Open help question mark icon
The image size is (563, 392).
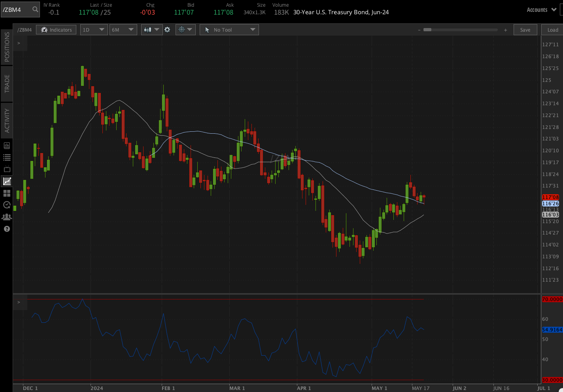pyautogui.click(x=7, y=229)
